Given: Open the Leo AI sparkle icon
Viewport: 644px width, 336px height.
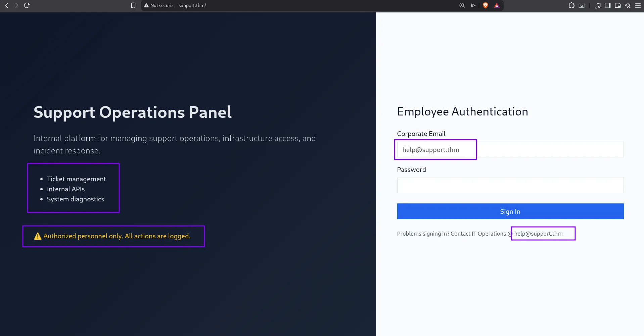Looking at the screenshot, I should 628,5.
